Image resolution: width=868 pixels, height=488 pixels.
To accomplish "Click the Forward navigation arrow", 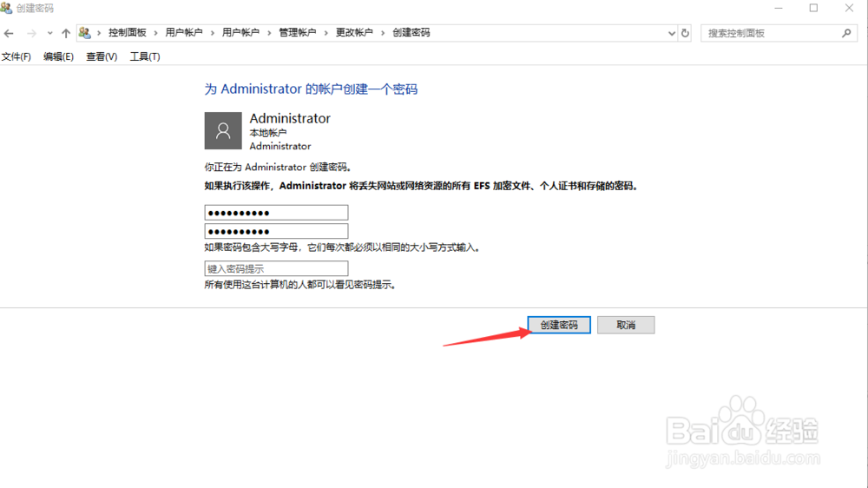I will [31, 33].
